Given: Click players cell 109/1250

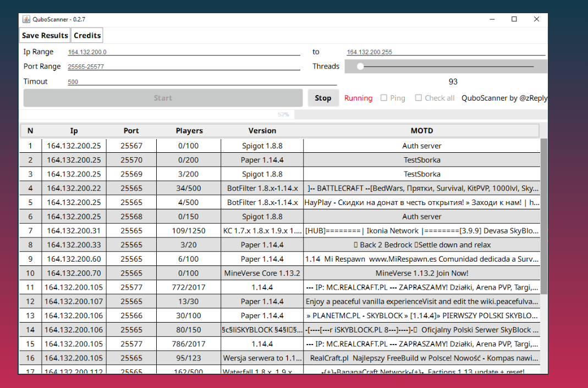Looking at the screenshot, I should 189,231.
